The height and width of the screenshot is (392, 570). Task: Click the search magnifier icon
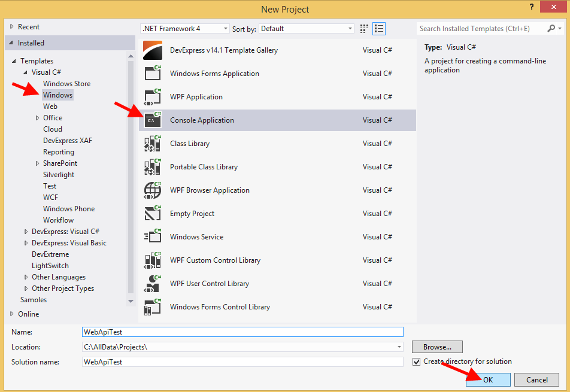[x=551, y=29]
